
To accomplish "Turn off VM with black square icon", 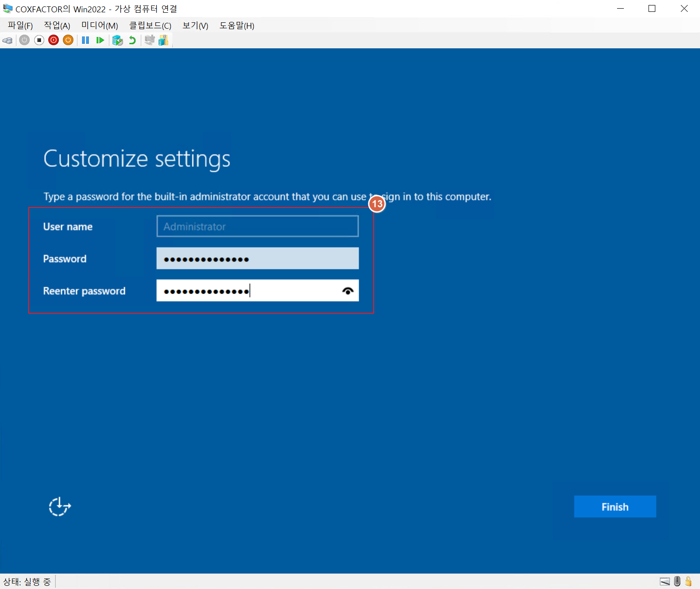I will click(39, 40).
